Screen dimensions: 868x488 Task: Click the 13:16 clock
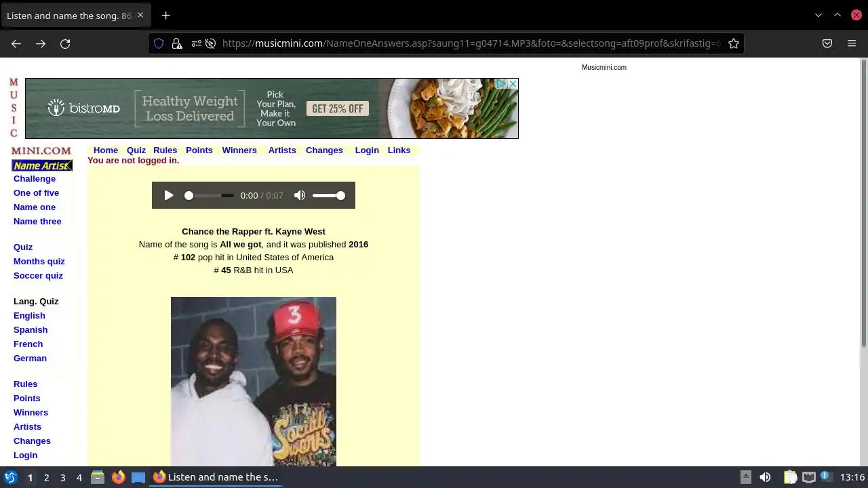[852, 477]
